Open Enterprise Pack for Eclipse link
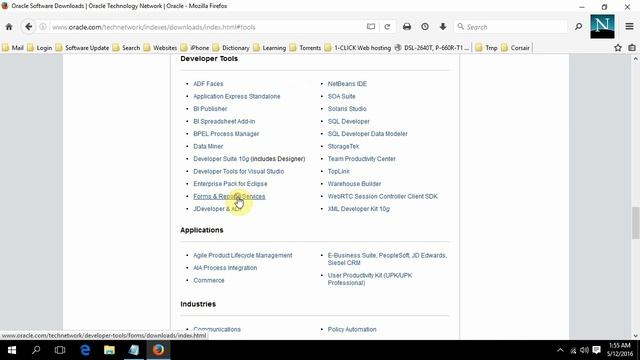 (230, 184)
